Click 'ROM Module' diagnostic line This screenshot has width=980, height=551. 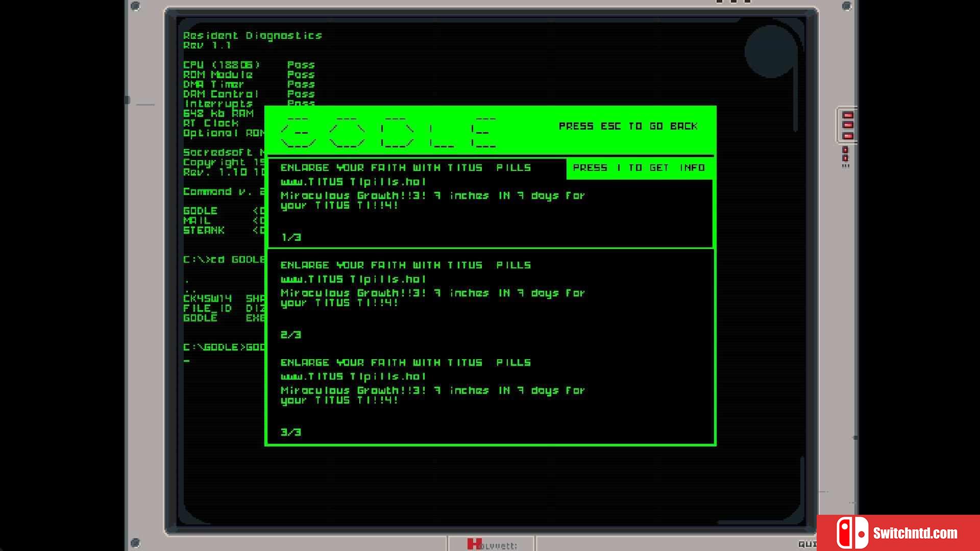click(x=218, y=74)
